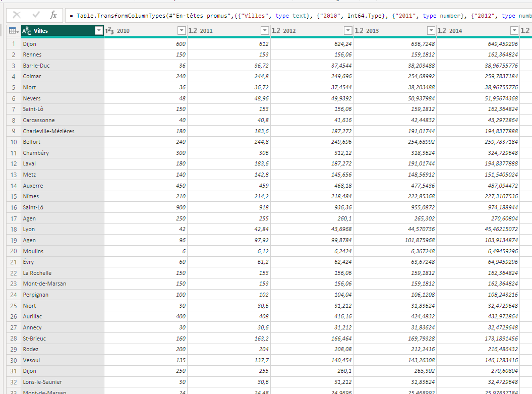Open the 2013 column filter dropdown
532x394 pixels.
pyautogui.click(x=431, y=31)
